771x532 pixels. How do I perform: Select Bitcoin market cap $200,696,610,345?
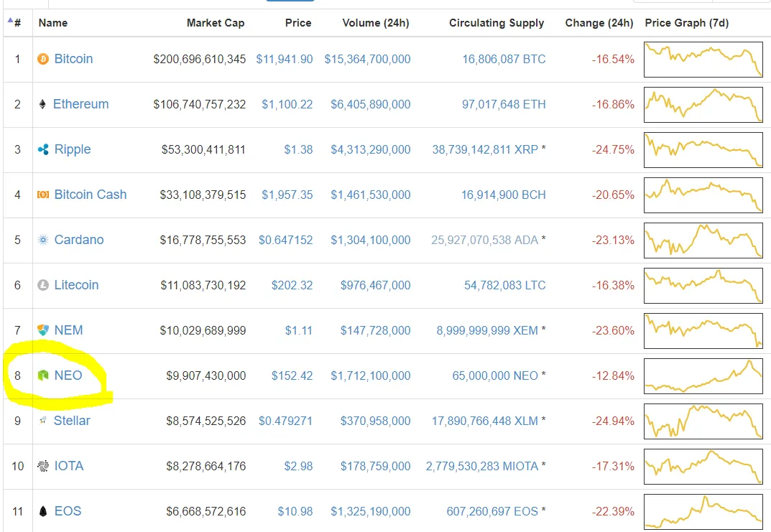[x=199, y=60]
